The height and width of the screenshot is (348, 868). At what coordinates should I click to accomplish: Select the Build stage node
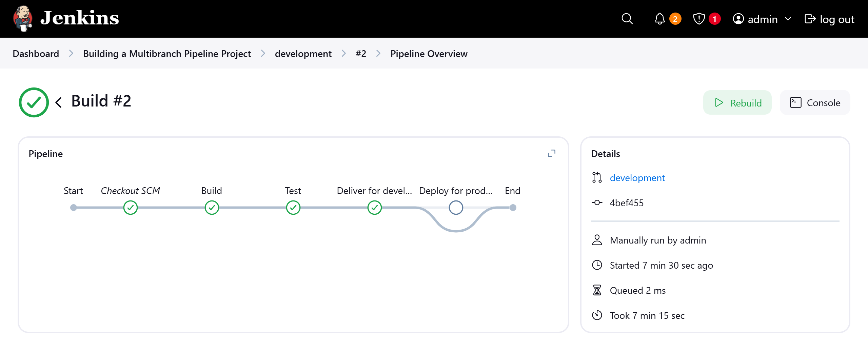[x=212, y=208]
